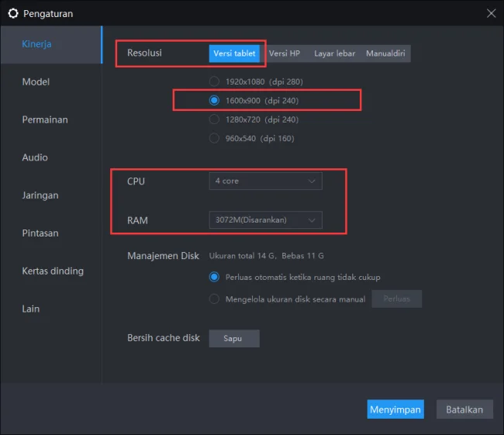Click the Perluas disk button
Viewport: 504px width, 435px height.
[x=397, y=299]
